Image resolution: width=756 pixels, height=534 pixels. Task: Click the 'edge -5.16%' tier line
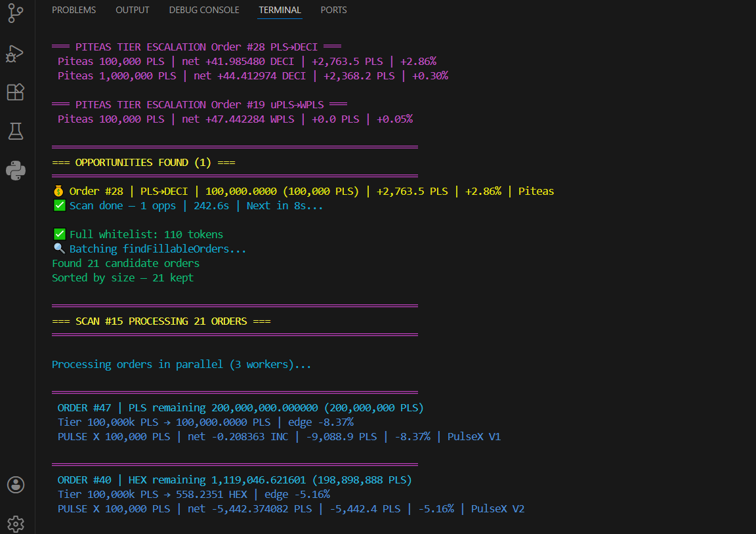tap(194, 495)
